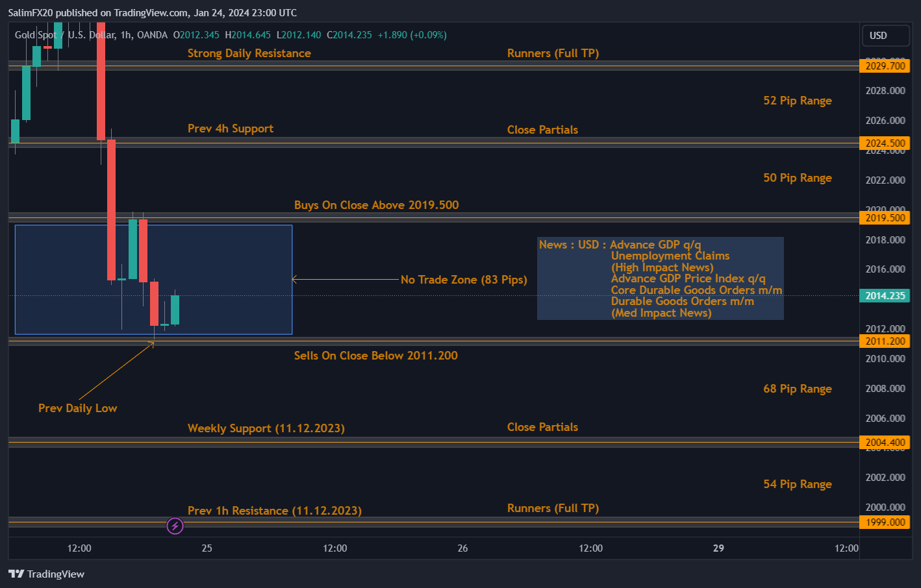The image size is (921, 588).
Task: Click the 2004.400 weekly support price tag
Action: point(885,443)
